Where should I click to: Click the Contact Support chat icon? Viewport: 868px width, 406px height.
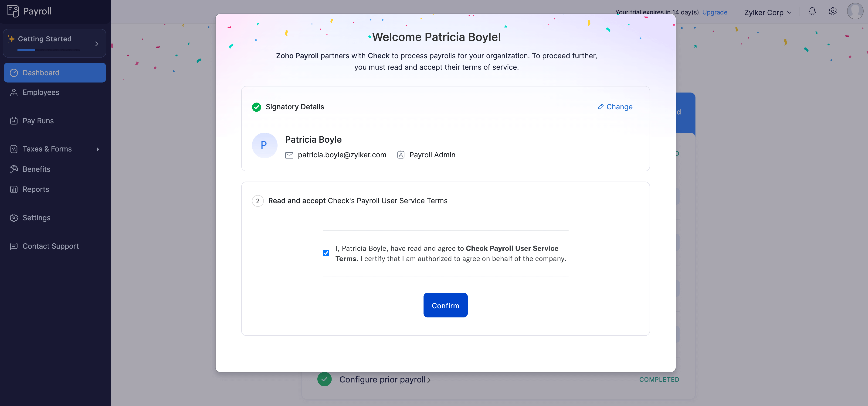click(14, 246)
